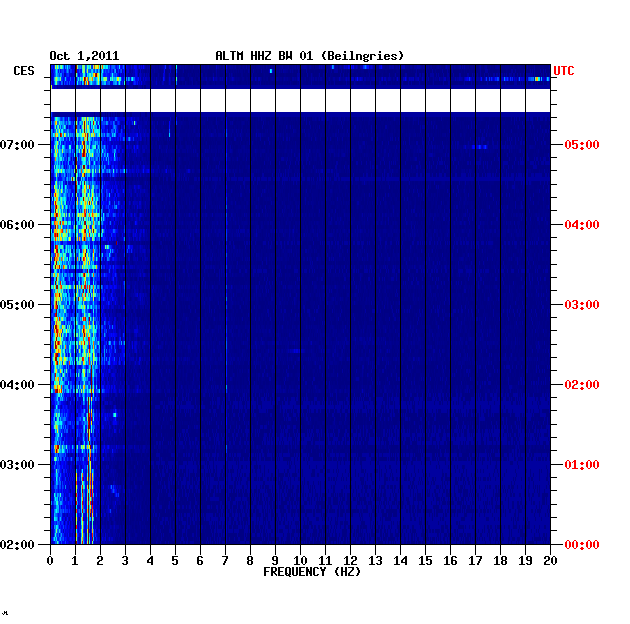The image size is (630, 624).
Task: Click the white data gap band
Action: [300, 100]
